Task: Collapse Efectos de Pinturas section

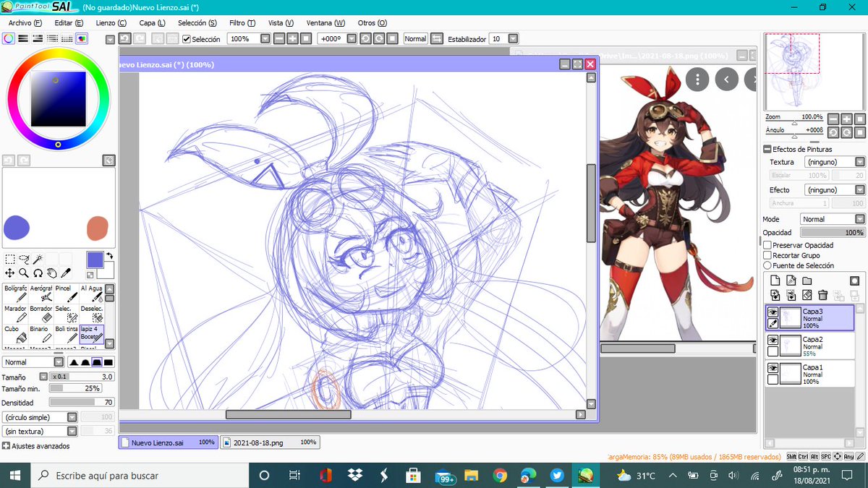Action: (x=767, y=149)
